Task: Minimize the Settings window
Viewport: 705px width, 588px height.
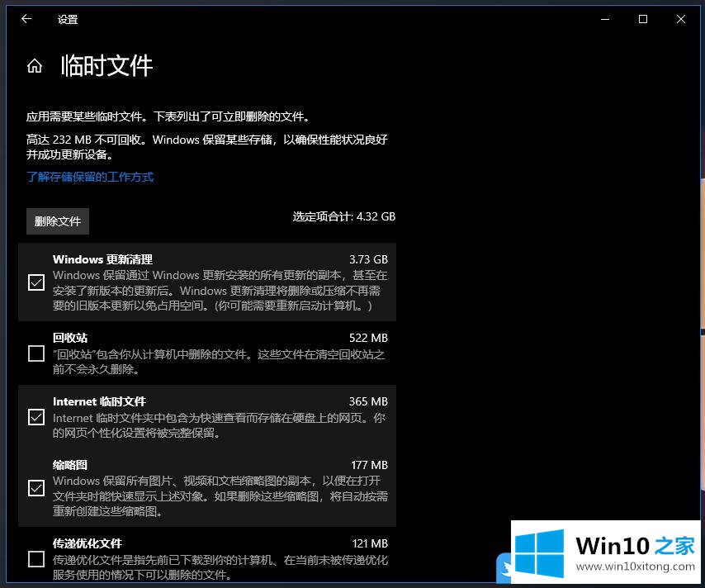Action: tap(605, 19)
